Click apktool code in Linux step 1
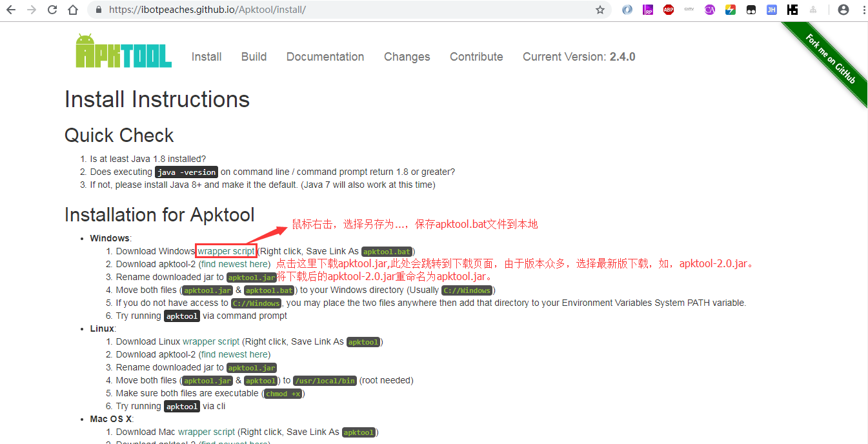 tap(363, 342)
